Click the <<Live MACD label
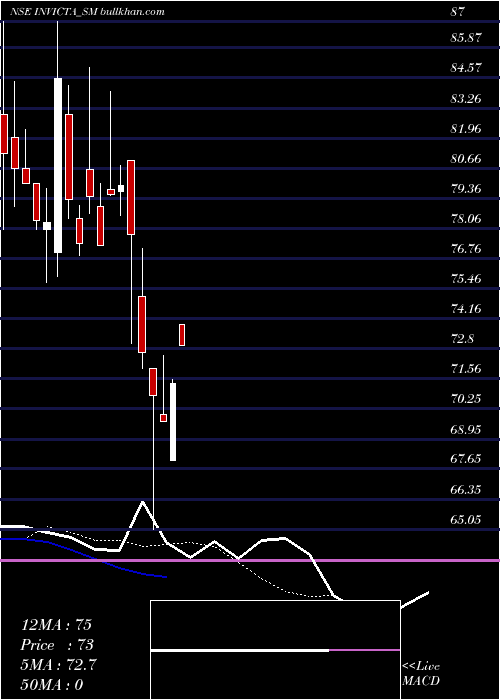Screen dimensions: 500x700 click(421, 674)
